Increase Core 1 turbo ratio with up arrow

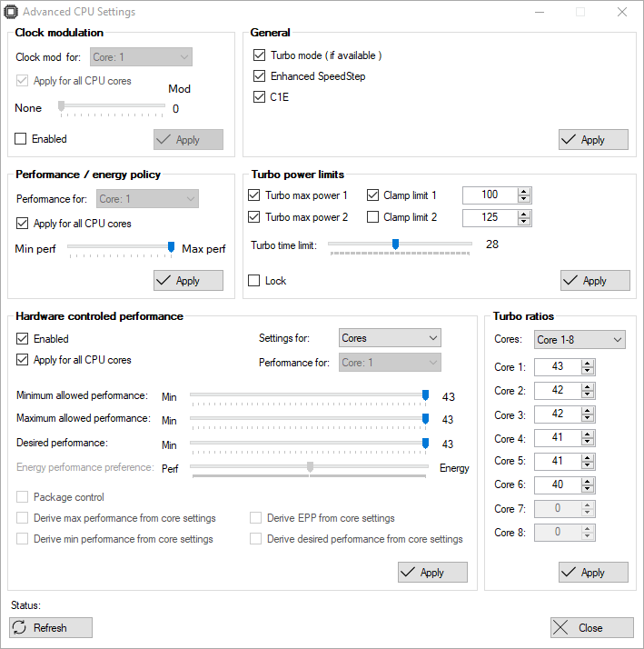tap(588, 363)
